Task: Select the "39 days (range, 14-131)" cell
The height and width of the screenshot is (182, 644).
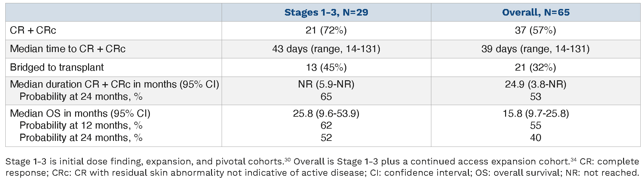Action: tap(535, 49)
